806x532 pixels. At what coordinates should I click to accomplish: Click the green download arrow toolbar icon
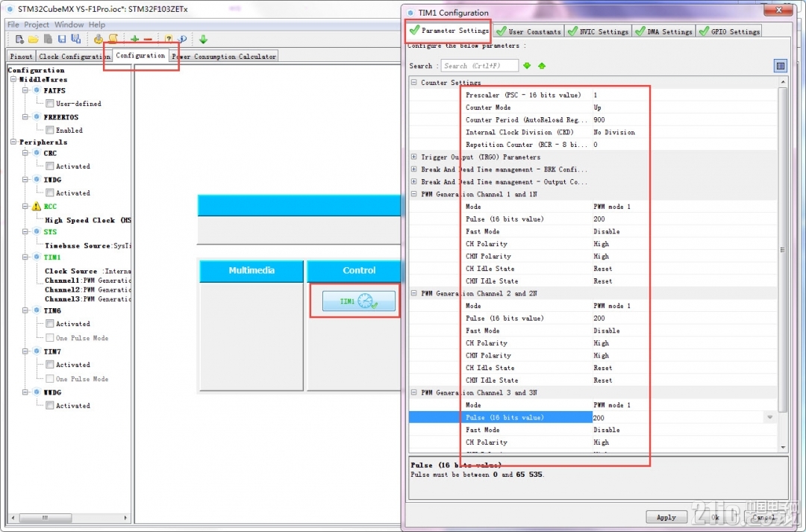204,39
